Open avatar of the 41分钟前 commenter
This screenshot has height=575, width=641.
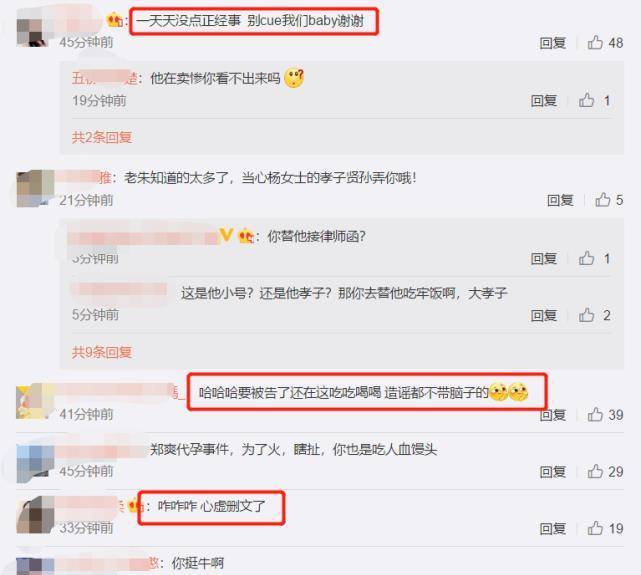coord(35,401)
